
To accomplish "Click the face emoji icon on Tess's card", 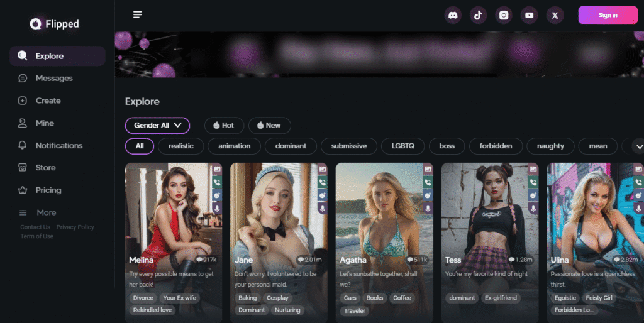I will coord(533,195).
